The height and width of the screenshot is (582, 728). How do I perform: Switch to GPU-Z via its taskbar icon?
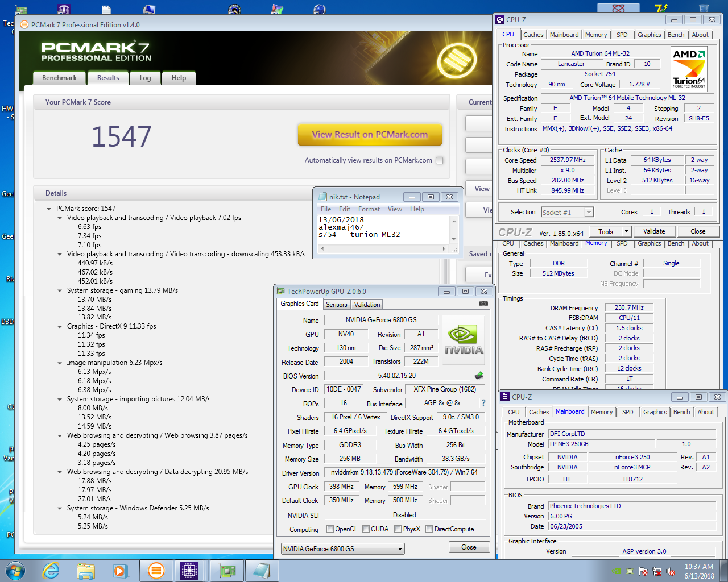[227, 571]
